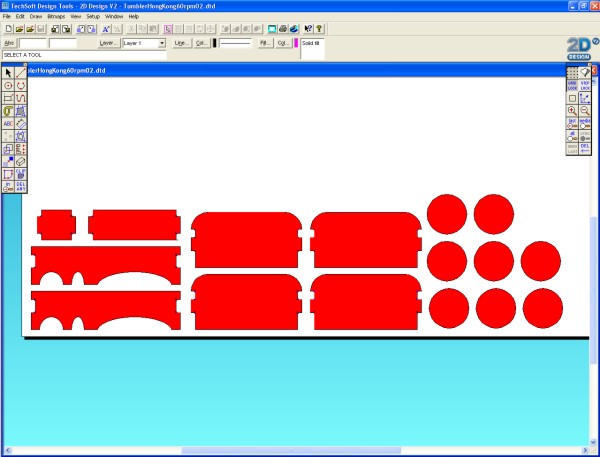The image size is (600, 457).
Task: Click the black line color swatch
Action: tap(214, 43)
